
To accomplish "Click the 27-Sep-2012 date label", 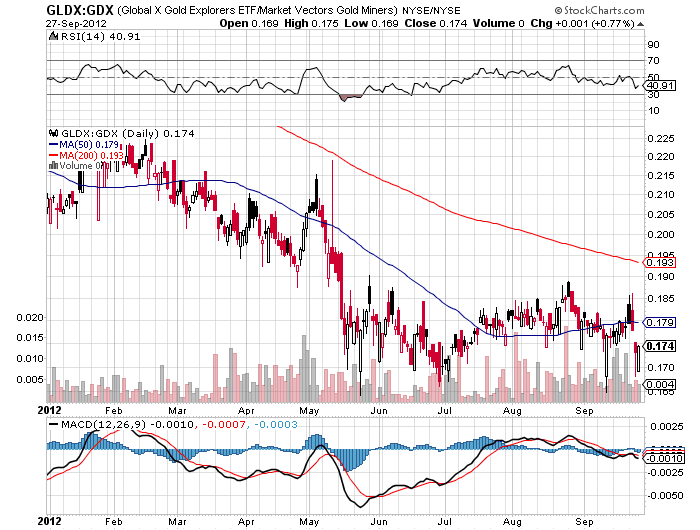I will coord(76,24).
